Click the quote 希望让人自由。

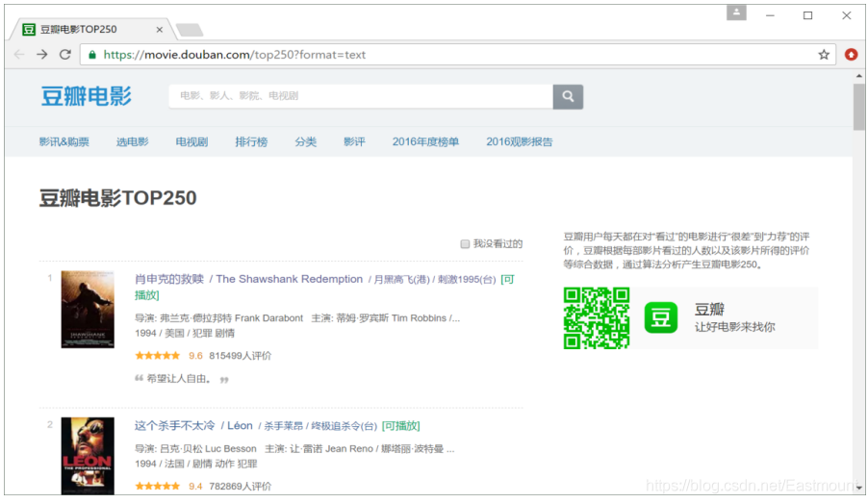pyautogui.click(x=178, y=379)
